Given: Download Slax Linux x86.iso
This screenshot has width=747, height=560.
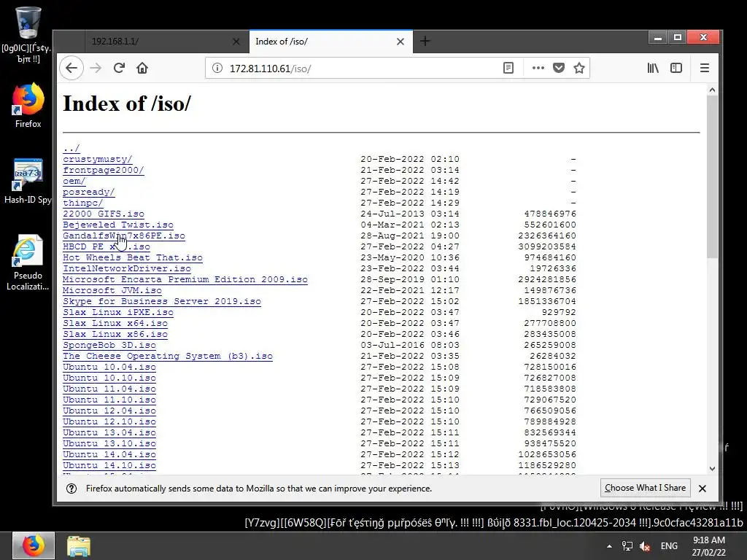Looking at the screenshot, I should pyautogui.click(x=115, y=334).
